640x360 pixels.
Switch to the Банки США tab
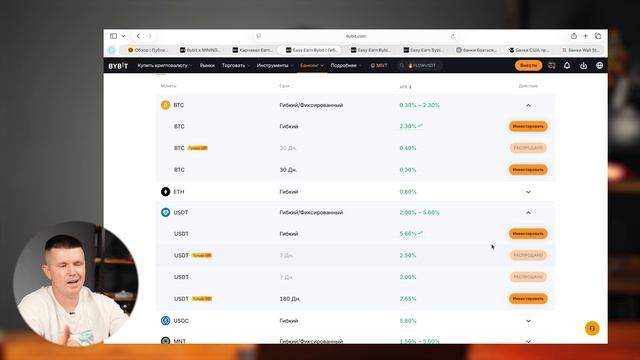pos(529,50)
